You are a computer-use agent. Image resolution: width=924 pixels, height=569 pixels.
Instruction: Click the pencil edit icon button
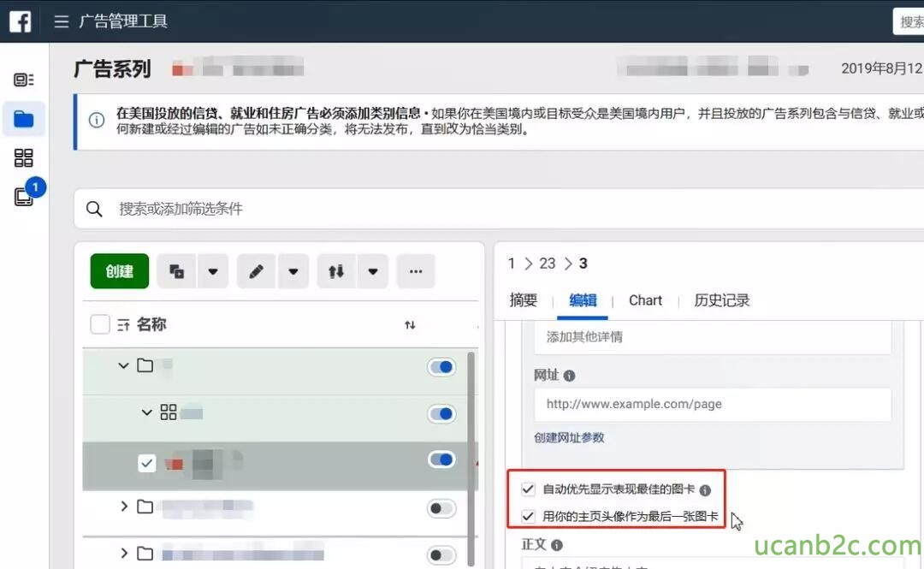coord(256,271)
